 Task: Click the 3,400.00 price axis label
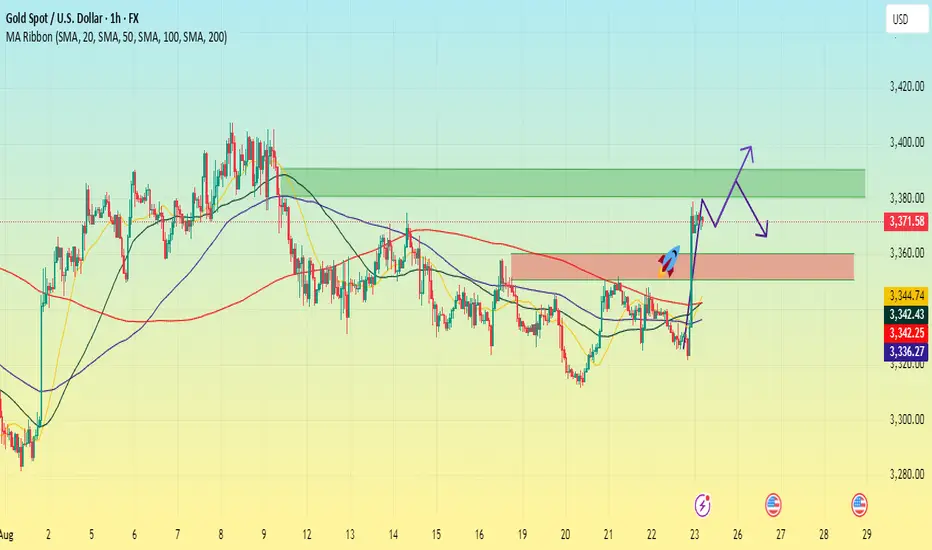(906, 142)
